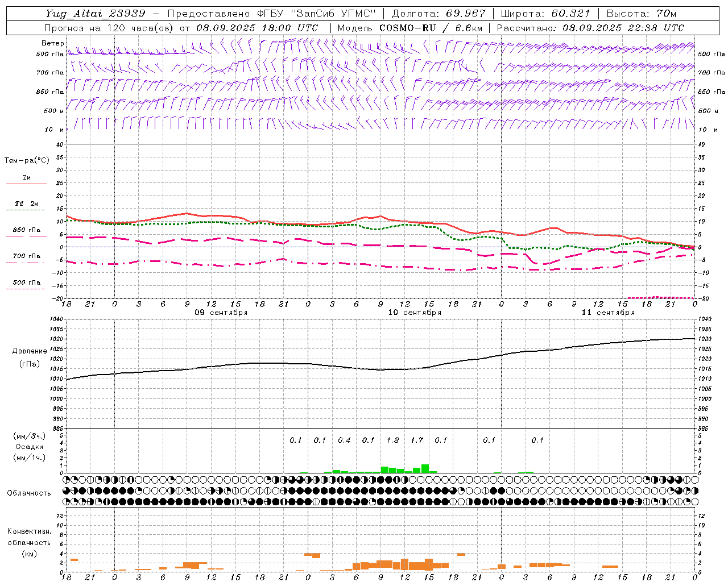
Task: Click the '2м' temperature legend entry
Action: [x=26, y=178]
